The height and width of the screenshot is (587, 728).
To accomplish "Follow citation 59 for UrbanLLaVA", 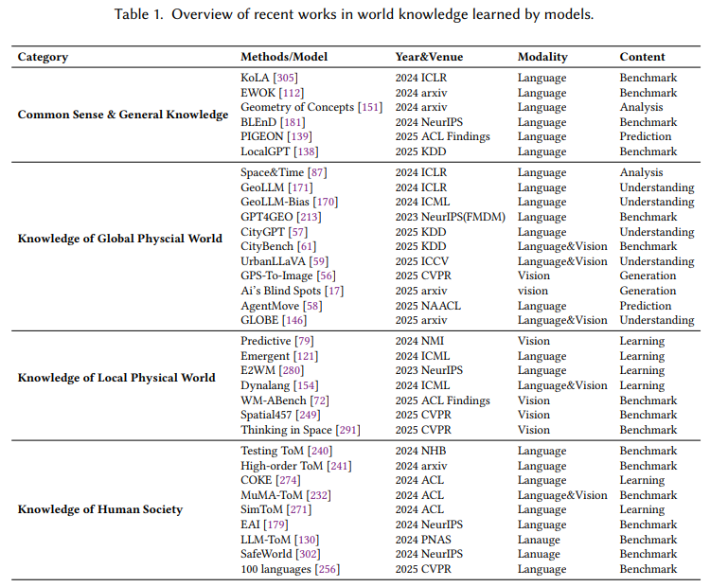I will 318,261.
